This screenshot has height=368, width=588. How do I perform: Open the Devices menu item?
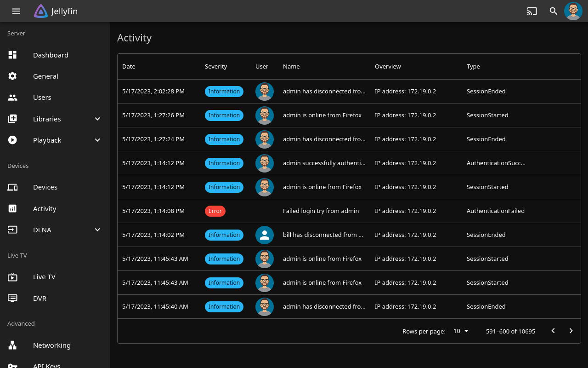point(45,187)
